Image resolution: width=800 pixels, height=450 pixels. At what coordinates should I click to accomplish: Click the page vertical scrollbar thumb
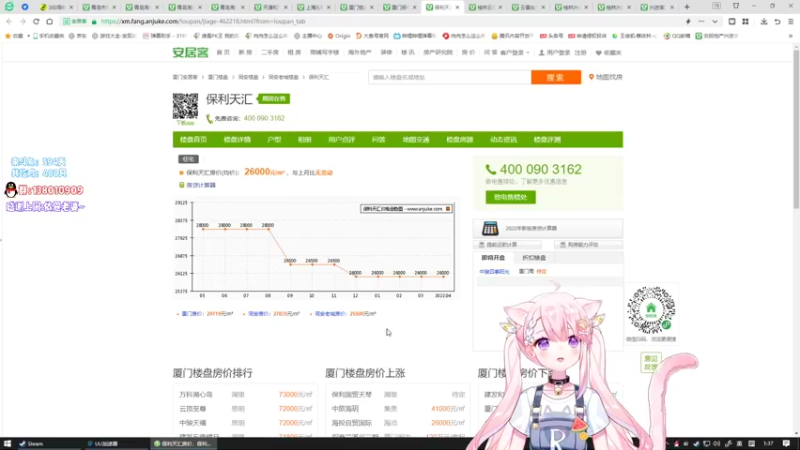coord(796,128)
